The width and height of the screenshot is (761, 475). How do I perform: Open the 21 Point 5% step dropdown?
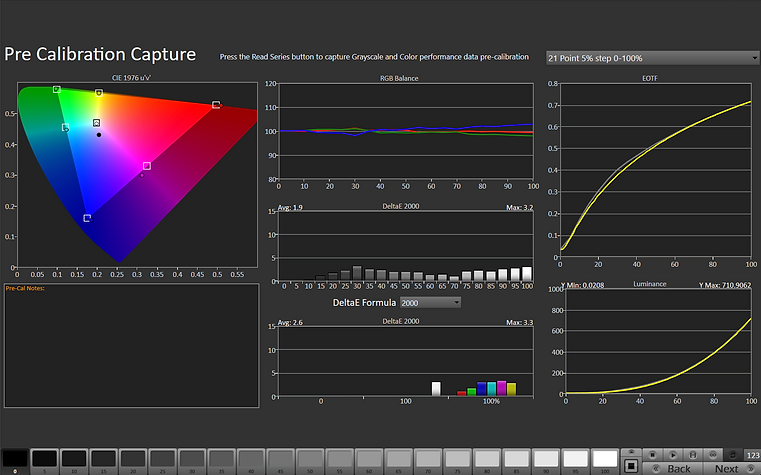point(652,57)
